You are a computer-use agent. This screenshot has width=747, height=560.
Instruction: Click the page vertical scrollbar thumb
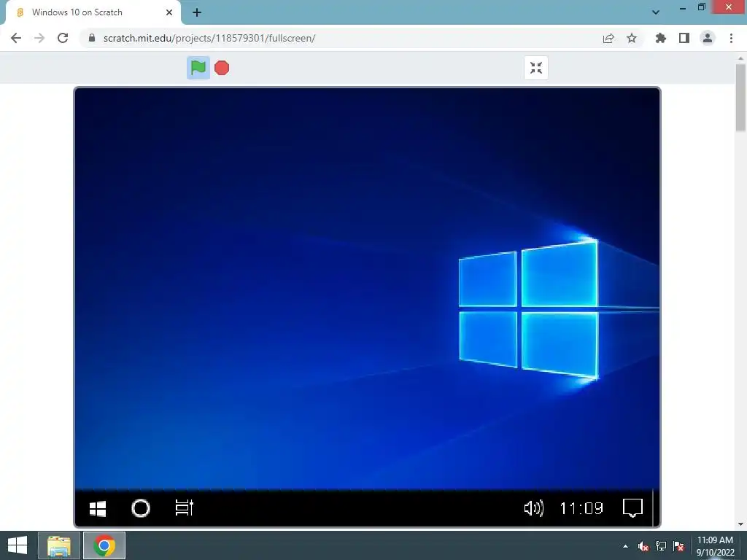pyautogui.click(x=740, y=98)
